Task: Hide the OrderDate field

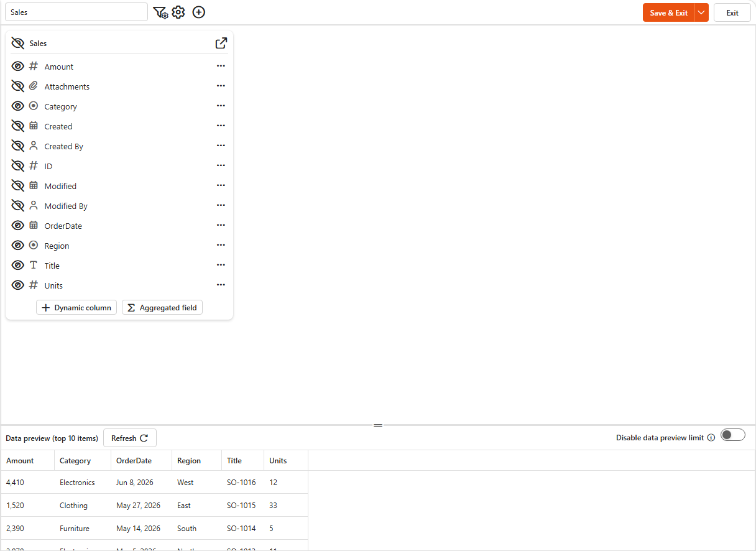Action: [18, 225]
